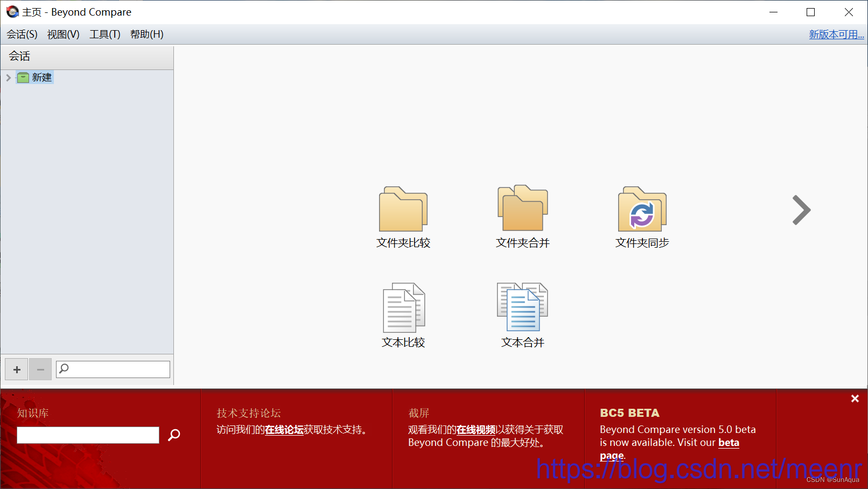This screenshot has height=489, width=868.
Task: Expand the 新建 session tree node
Action: point(8,77)
